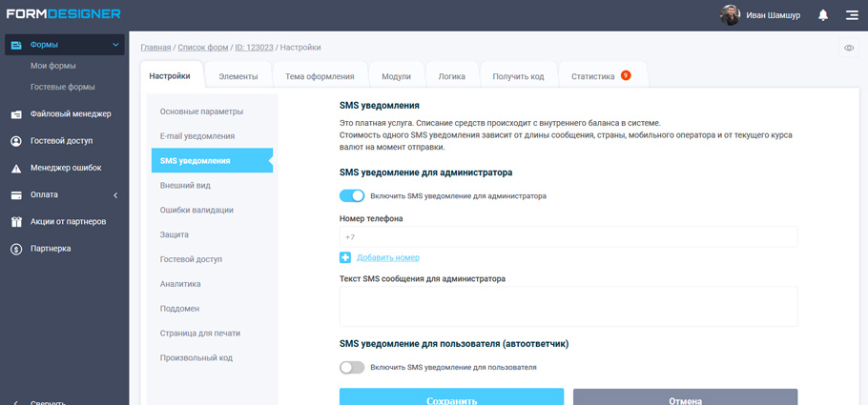The image size is (868, 405).
Task: Collapse the Формы sidebar section
Action: click(x=115, y=45)
